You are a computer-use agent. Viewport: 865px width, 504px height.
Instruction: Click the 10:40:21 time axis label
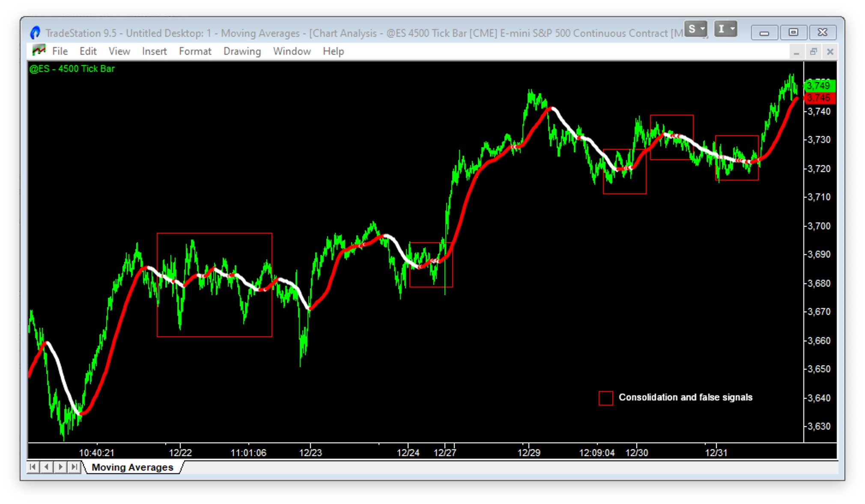point(97,453)
